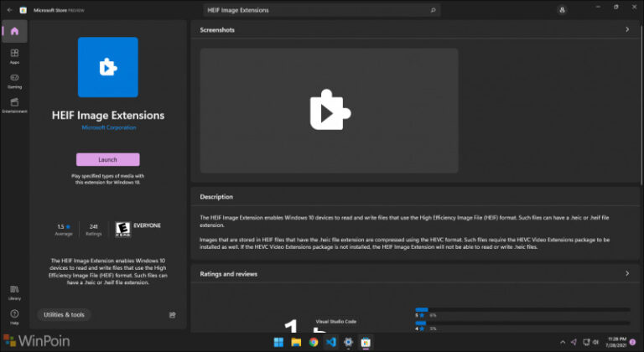The width and height of the screenshot is (644, 352).
Task: Go to Home in Store sidebar
Action: (x=14, y=32)
